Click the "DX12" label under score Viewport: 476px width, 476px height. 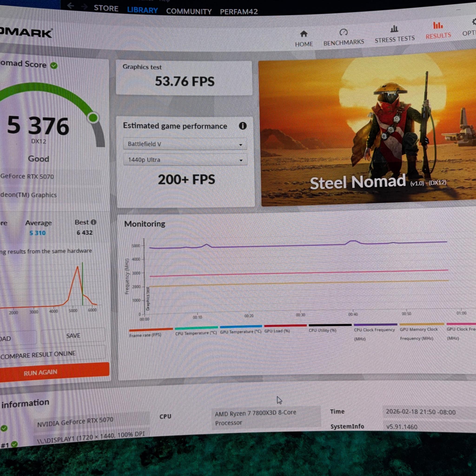(x=39, y=141)
